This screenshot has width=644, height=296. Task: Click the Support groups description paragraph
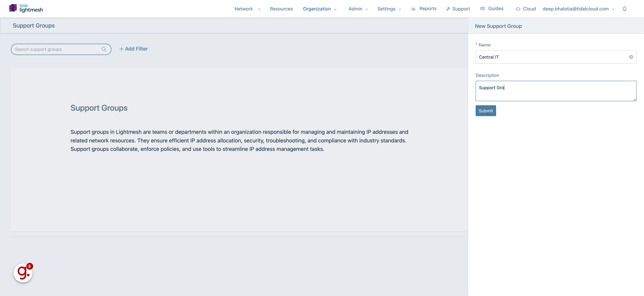point(239,140)
